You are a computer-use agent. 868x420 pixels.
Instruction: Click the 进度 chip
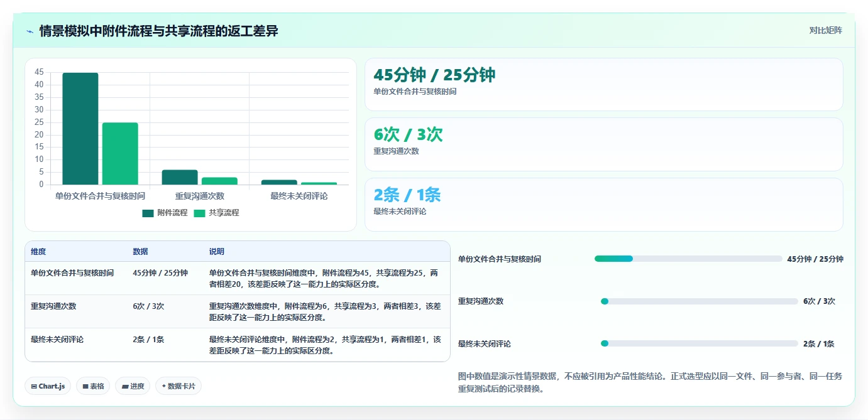click(x=133, y=386)
